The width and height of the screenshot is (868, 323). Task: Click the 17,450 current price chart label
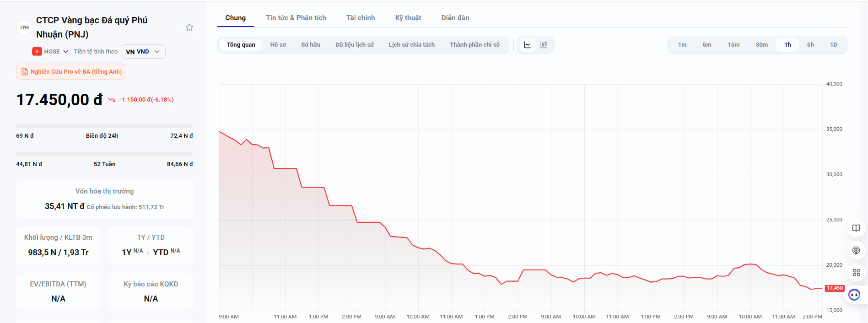click(x=835, y=288)
